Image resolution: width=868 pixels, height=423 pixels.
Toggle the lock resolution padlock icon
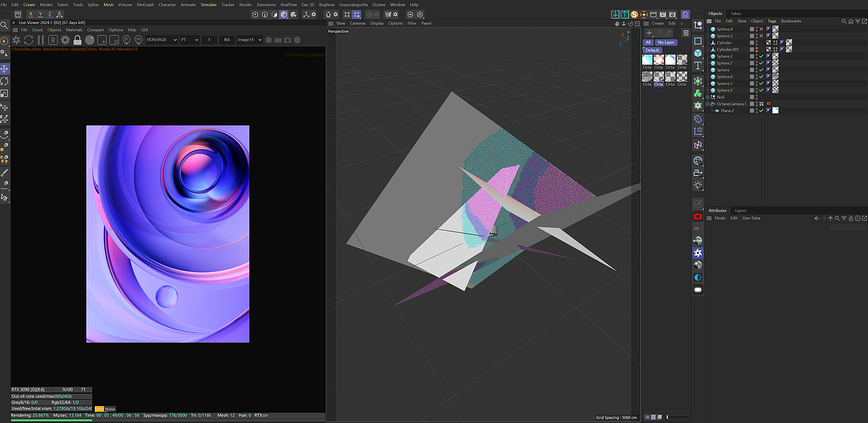tap(77, 40)
